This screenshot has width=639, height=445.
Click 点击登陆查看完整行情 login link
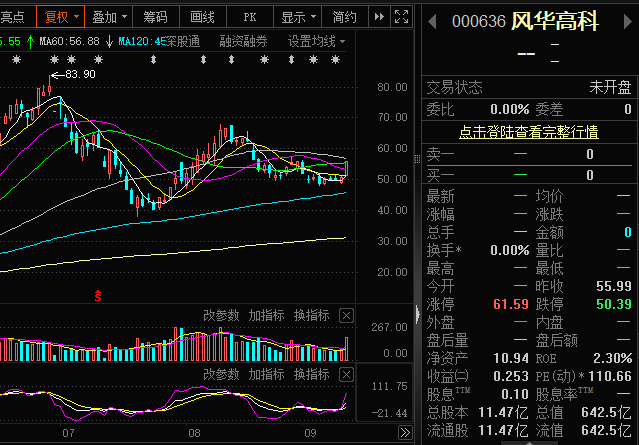click(x=529, y=132)
